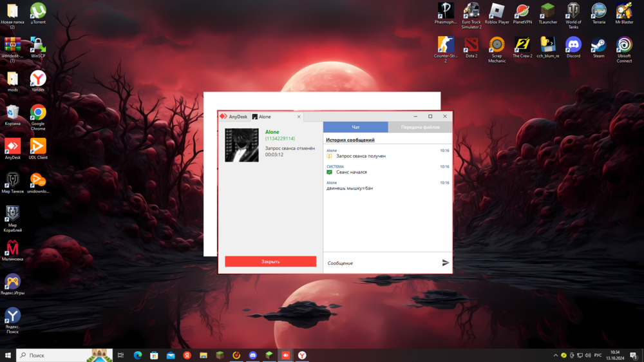Open the Discord desktop shortcut
The height and width of the screenshot is (362, 644).
pos(573,47)
